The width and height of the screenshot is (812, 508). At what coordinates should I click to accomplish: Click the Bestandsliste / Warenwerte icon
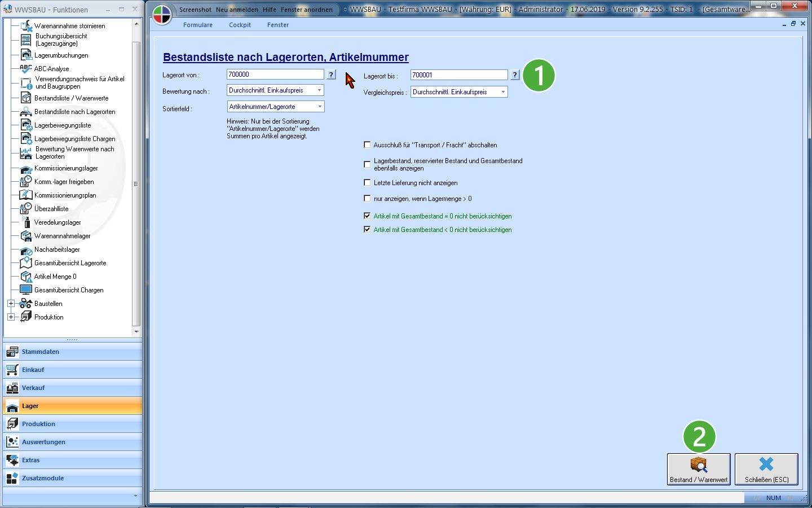point(26,98)
